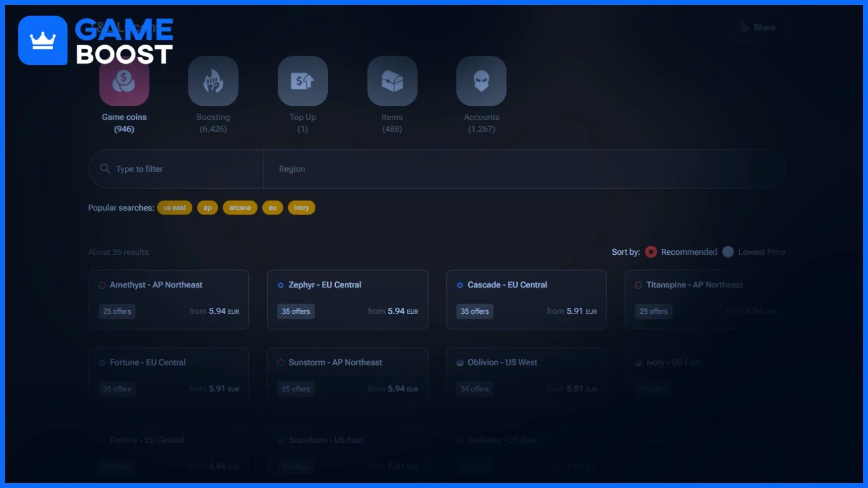Open the Top Up category icon
868x488 pixels.
pos(303,81)
